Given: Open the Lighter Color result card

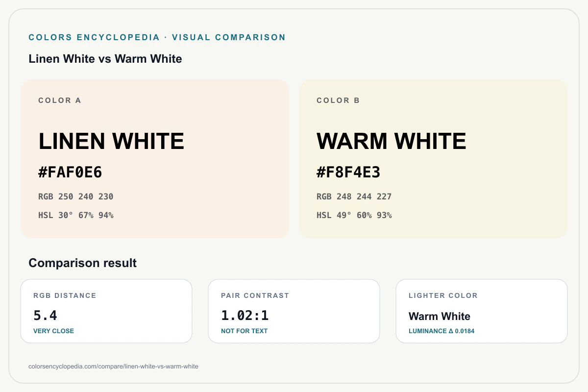Looking at the screenshot, I should pos(482,311).
